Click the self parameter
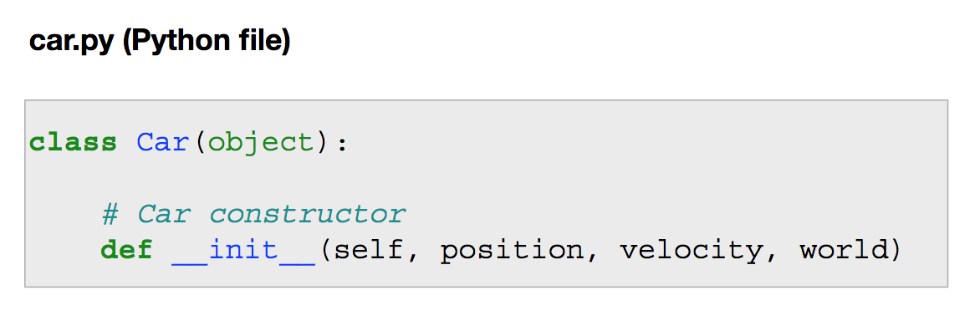Image resolution: width=980 pixels, height=331 pixels. (x=369, y=251)
